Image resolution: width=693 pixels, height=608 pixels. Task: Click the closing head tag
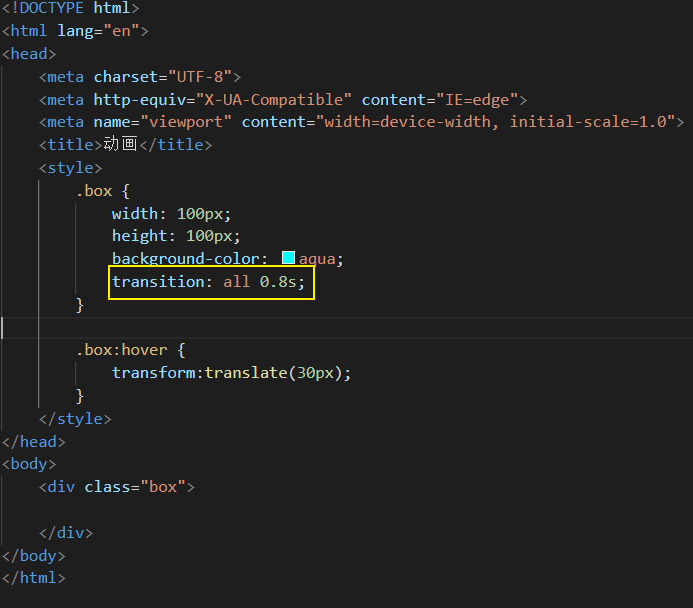[34, 442]
